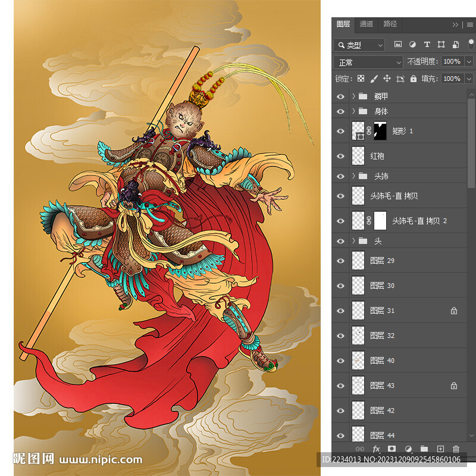Click the 填充 100% value field

pos(453,79)
